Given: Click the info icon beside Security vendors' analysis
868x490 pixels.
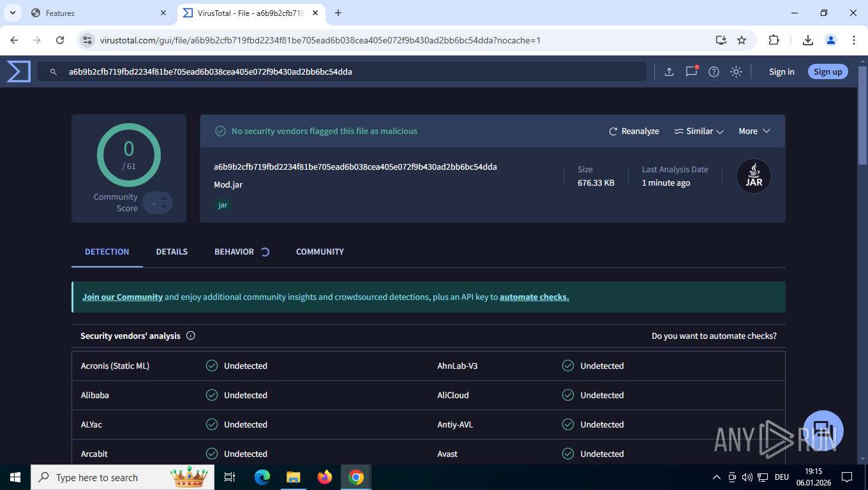Looking at the screenshot, I should (x=190, y=336).
